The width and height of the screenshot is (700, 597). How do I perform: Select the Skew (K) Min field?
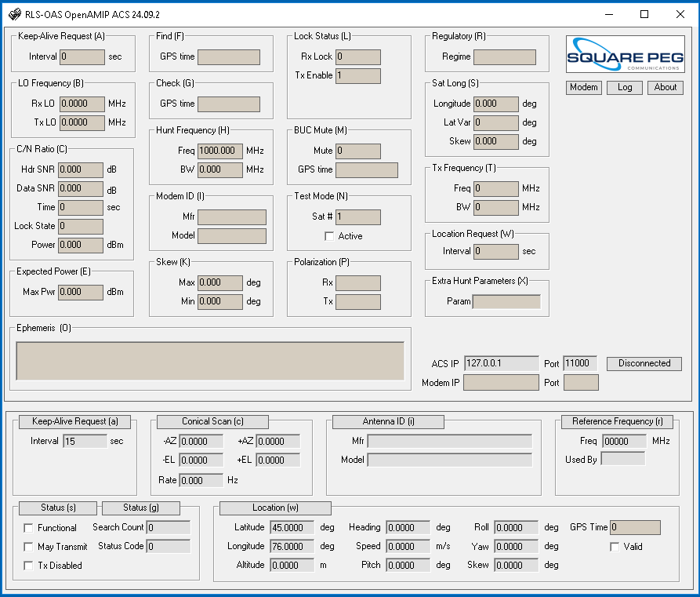[x=220, y=301]
